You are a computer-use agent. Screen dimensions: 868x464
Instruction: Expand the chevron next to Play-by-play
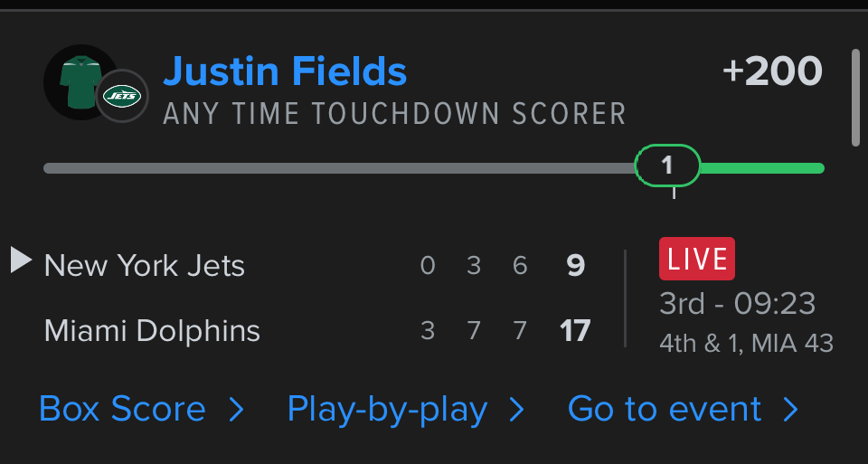(517, 410)
